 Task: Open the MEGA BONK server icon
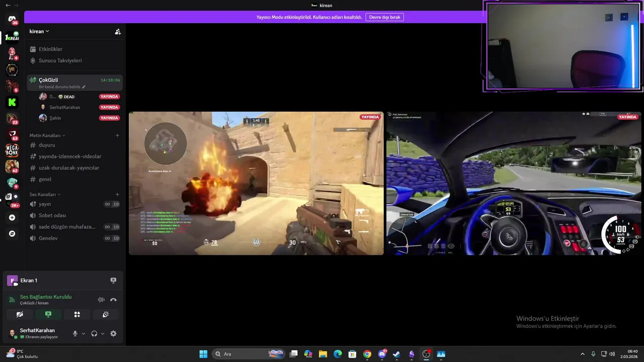pos(12,150)
